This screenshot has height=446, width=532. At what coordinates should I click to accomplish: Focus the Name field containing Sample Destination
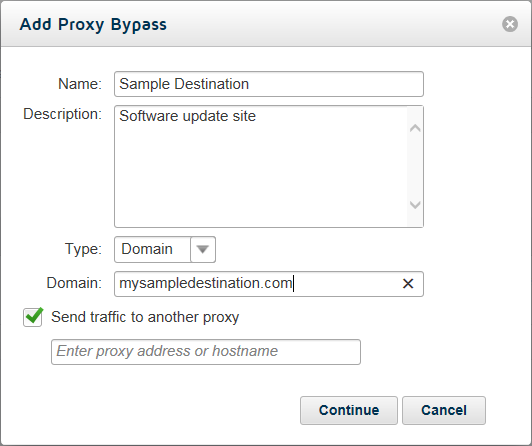(269, 84)
